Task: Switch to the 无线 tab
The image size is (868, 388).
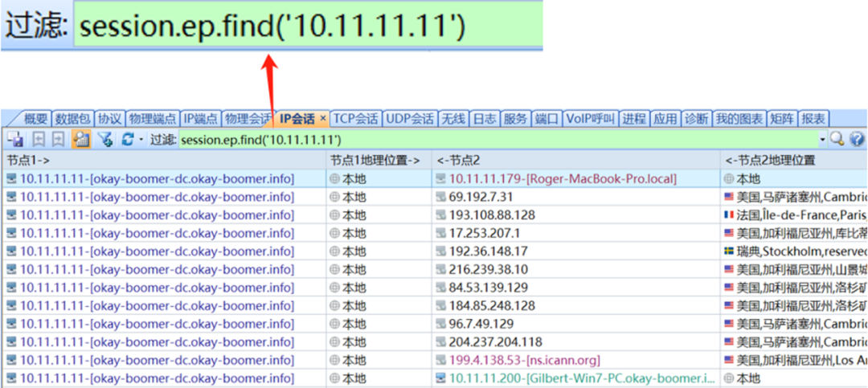Action: [x=453, y=118]
